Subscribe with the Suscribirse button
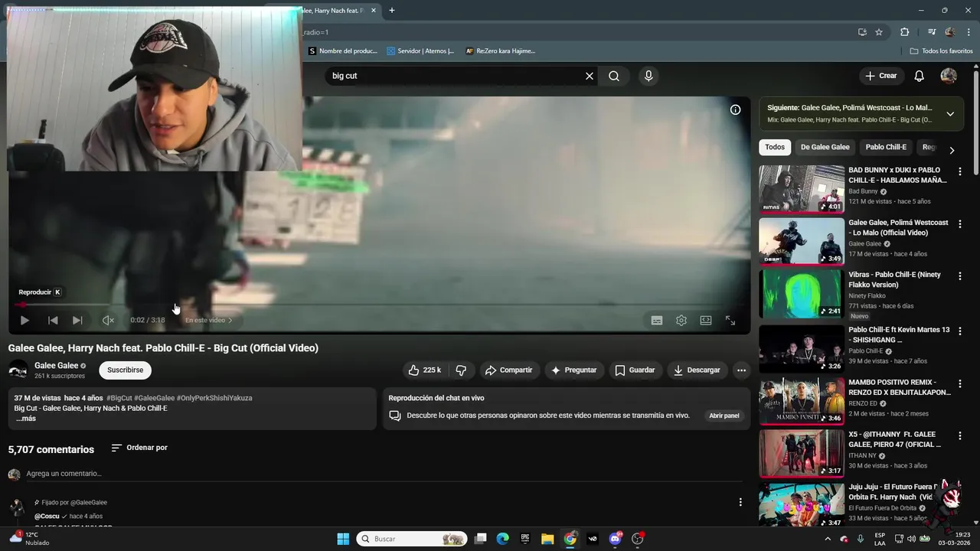980x551 pixels. (126, 370)
